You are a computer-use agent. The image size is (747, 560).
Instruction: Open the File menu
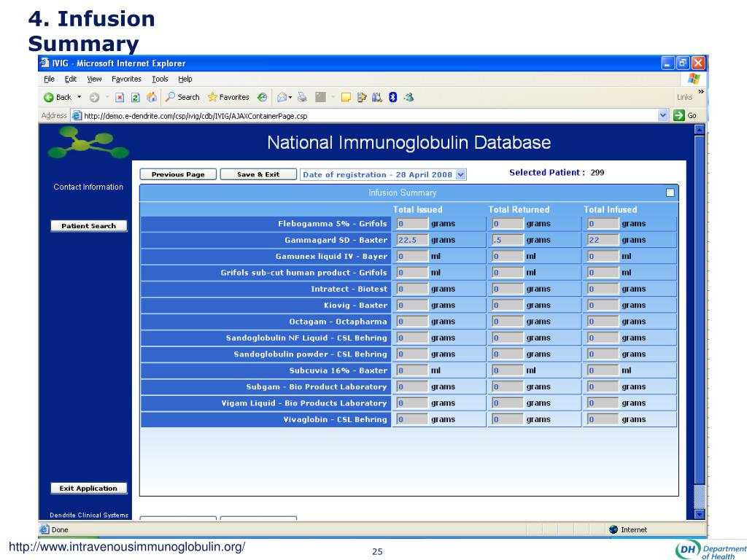(49, 79)
